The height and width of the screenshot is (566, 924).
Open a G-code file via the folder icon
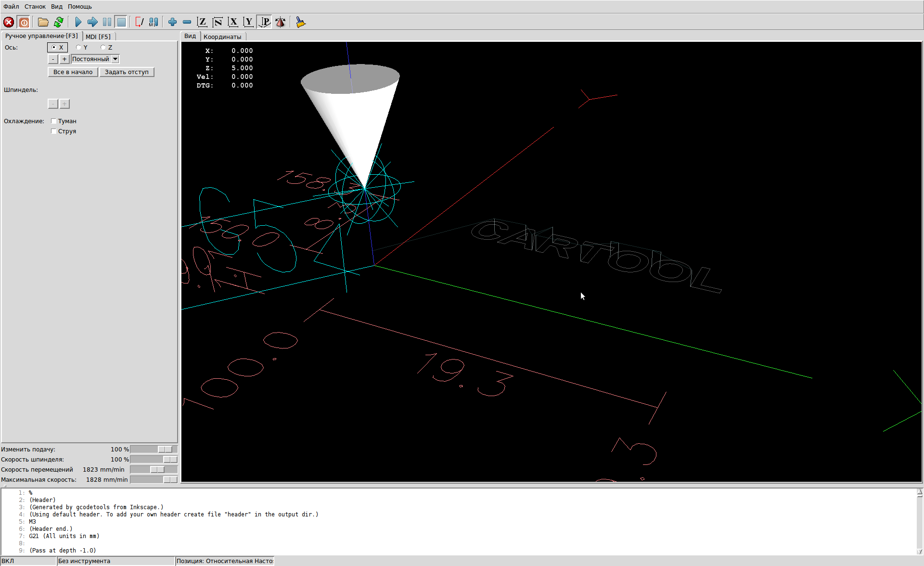click(x=43, y=22)
